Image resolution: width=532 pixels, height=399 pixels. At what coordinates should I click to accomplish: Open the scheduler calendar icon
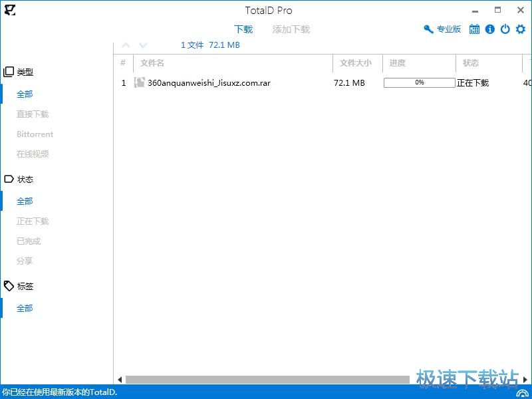474,29
